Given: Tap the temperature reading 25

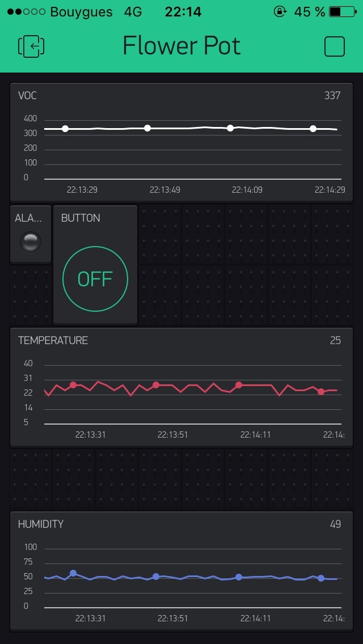Looking at the screenshot, I should [335, 340].
